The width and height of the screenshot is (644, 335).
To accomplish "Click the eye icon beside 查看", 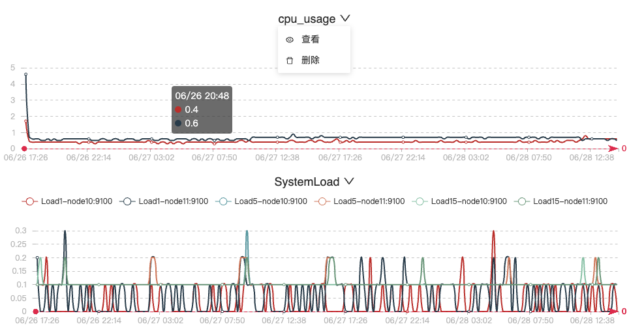I will click(290, 40).
